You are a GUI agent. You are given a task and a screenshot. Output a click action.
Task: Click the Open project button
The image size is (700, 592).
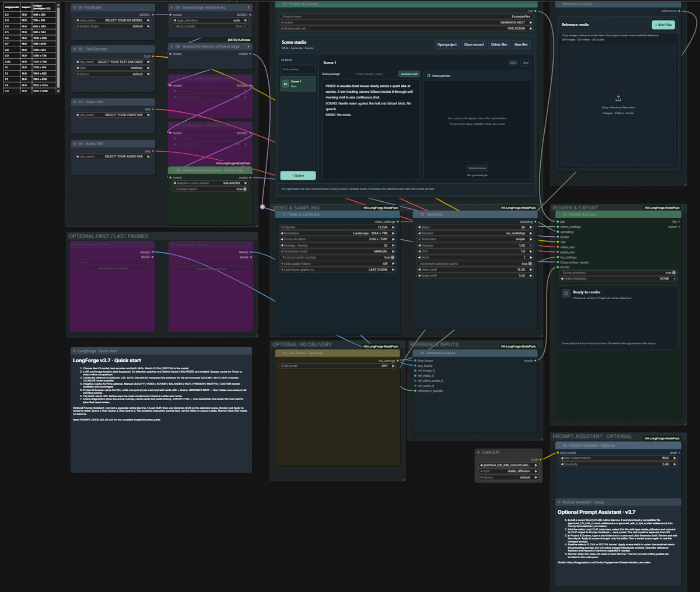[x=447, y=44]
